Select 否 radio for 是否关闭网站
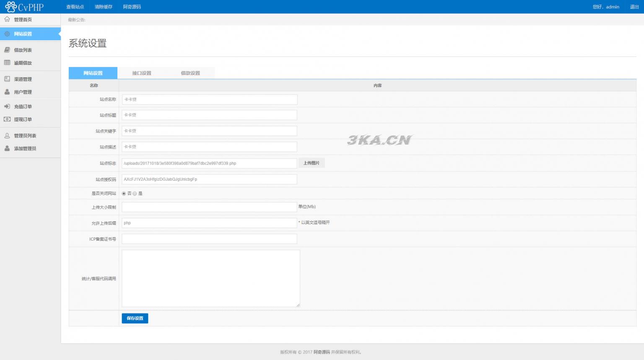 tap(124, 194)
